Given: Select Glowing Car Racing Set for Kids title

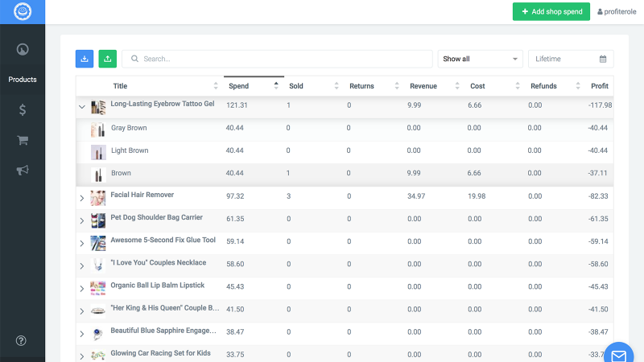Looking at the screenshot, I should (160, 353).
